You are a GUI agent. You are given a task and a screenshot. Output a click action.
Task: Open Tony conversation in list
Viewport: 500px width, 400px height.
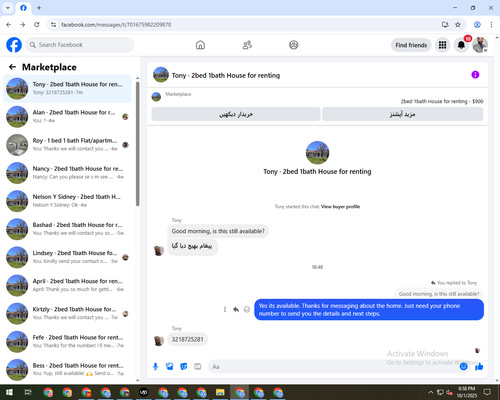(67, 89)
